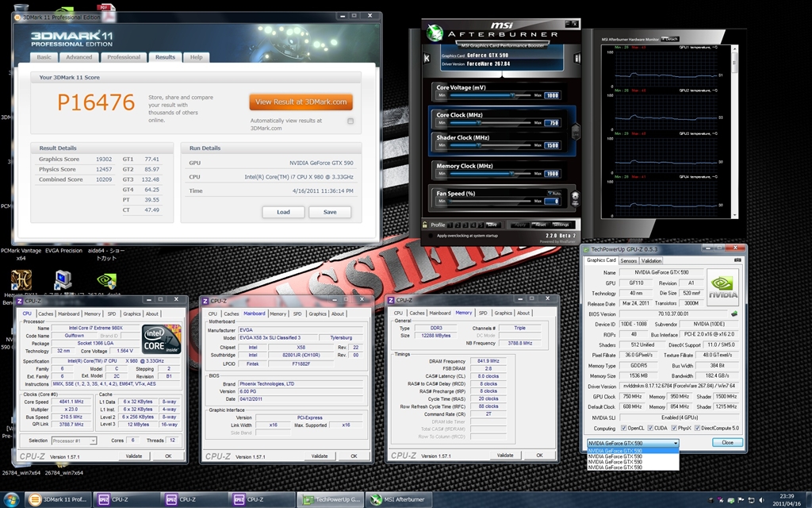Adjust the Core Clock slider in Afterburner
The height and width of the screenshot is (508, 812).
tap(479, 123)
